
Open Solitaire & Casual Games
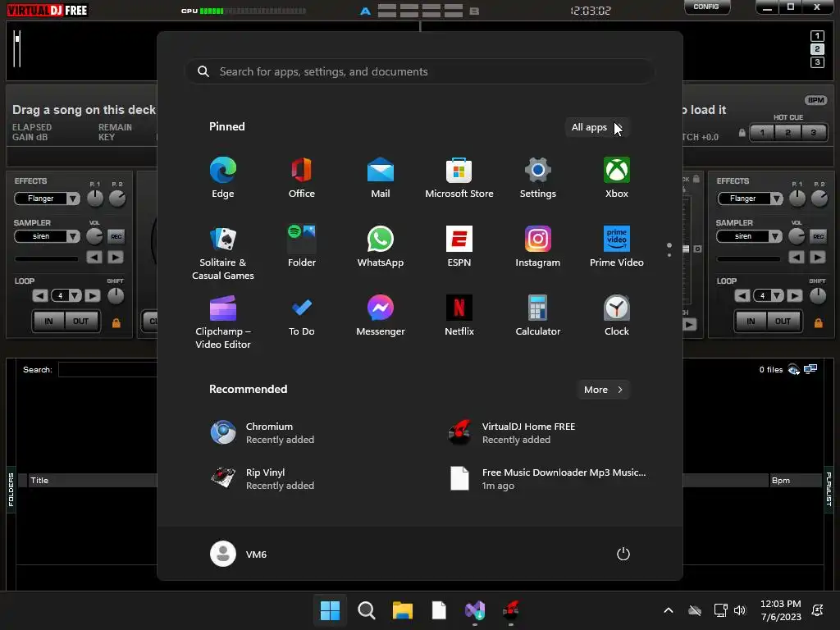tap(223, 253)
